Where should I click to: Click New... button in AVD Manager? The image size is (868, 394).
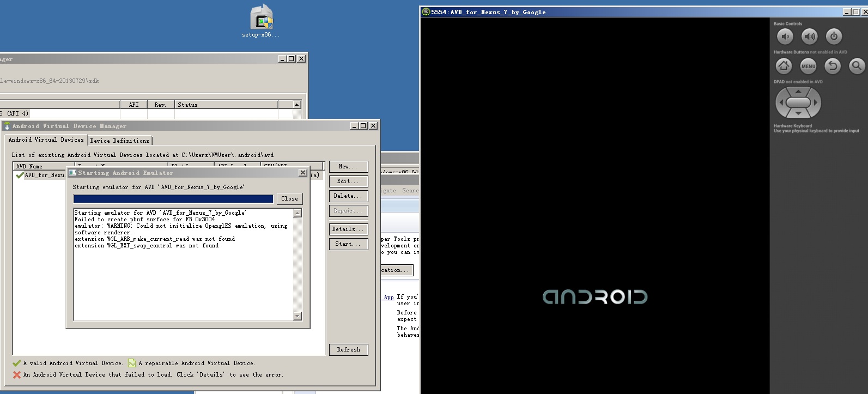pyautogui.click(x=348, y=167)
